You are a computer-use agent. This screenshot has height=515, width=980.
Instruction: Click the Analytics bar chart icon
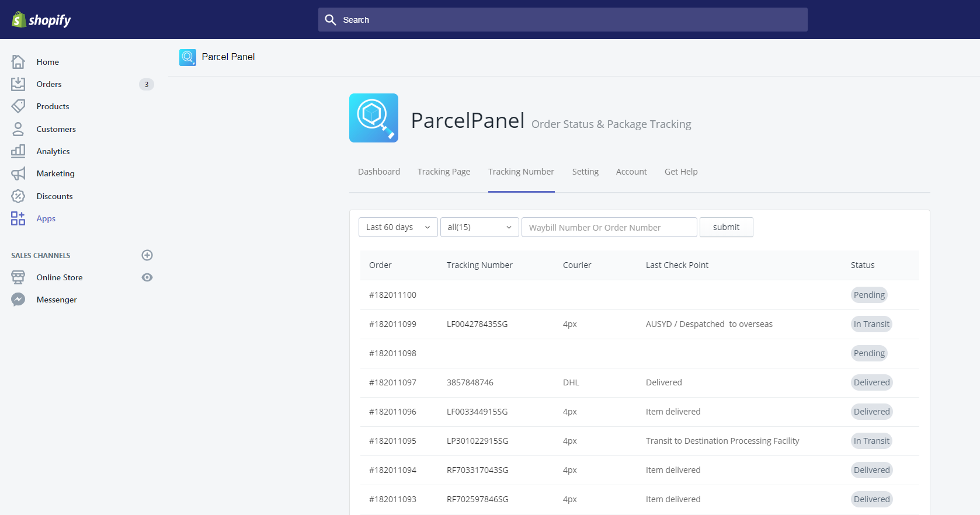click(x=18, y=151)
